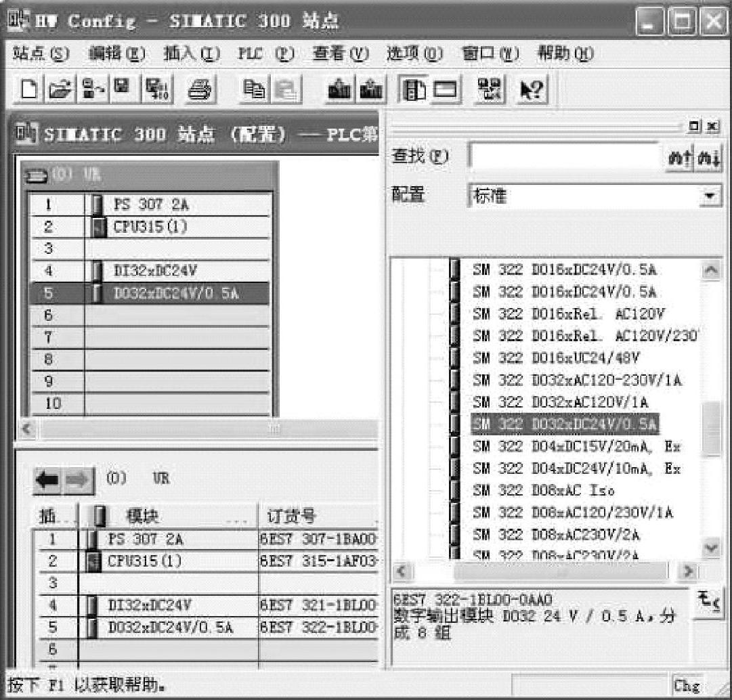
Task: Copy with the copy toolbar icon
Action: click(x=255, y=89)
